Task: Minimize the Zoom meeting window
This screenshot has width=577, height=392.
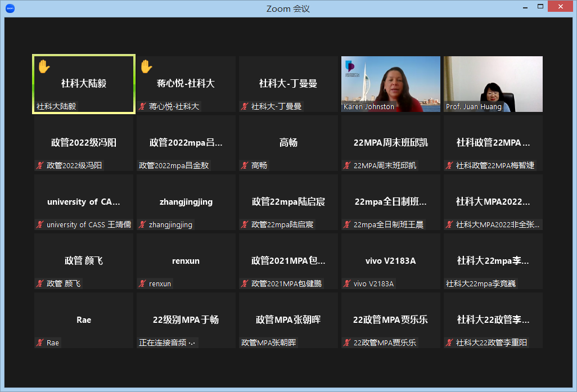Action: click(x=525, y=7)
